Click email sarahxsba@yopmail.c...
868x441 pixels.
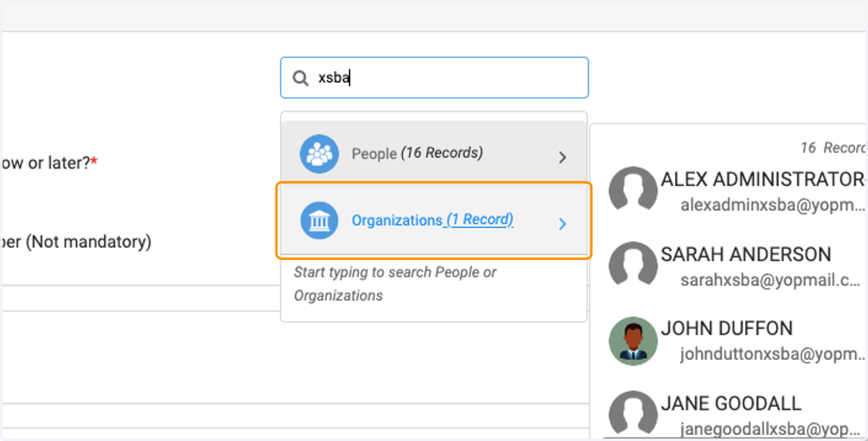tap(770, 280)
